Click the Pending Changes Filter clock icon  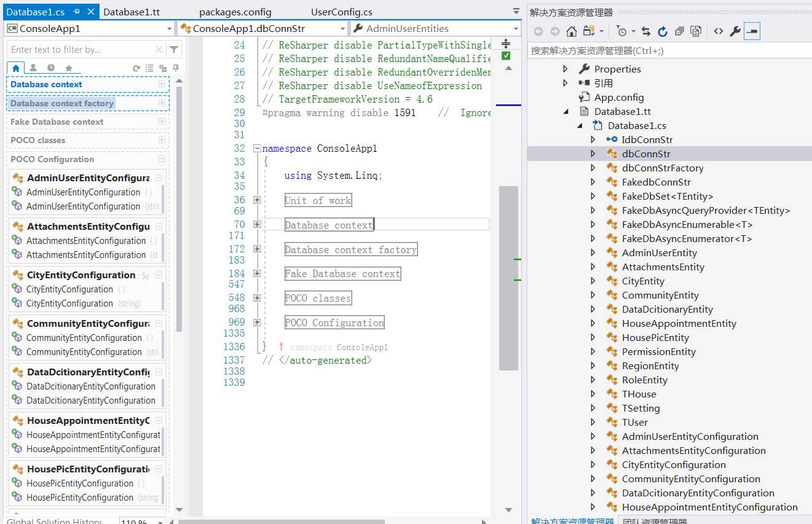click(x=622, y=31)
